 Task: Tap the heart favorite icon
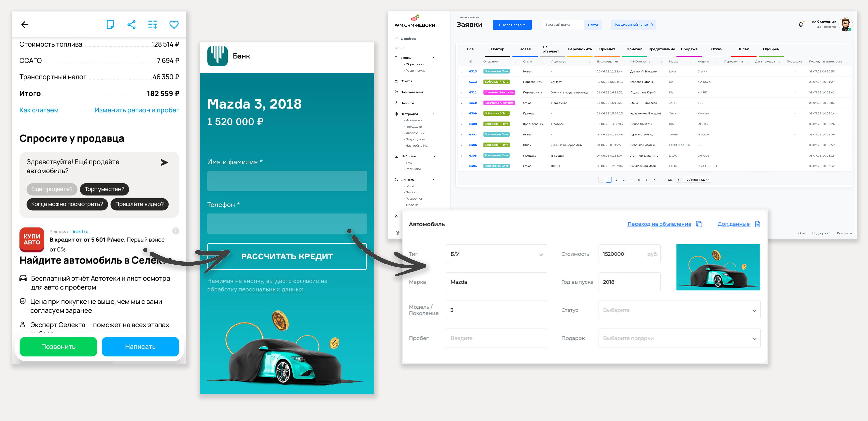coord(174,25)
